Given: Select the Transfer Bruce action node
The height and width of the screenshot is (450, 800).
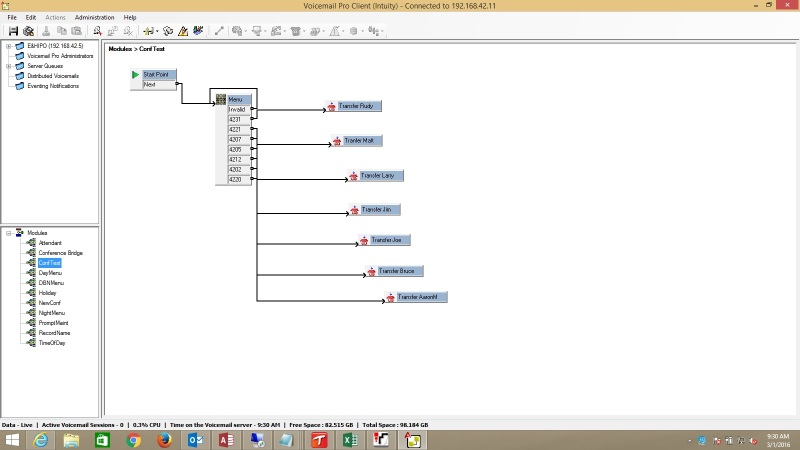Looking at the screenshot, I should [394, 271].
